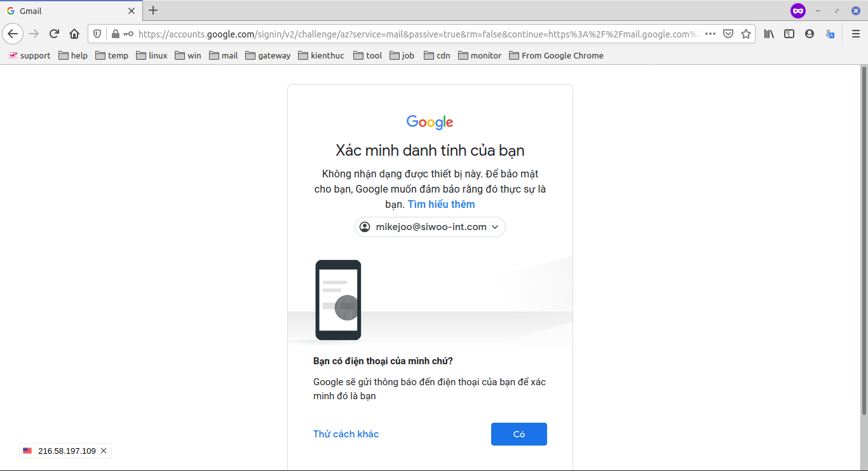The height and width of the screenshot is (471, 868).
Task: Click the US flag IP indicator
Action: (27, 451)
